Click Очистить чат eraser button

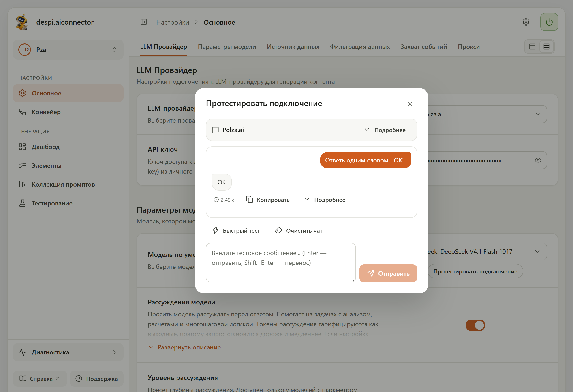(x=299, y=231)
